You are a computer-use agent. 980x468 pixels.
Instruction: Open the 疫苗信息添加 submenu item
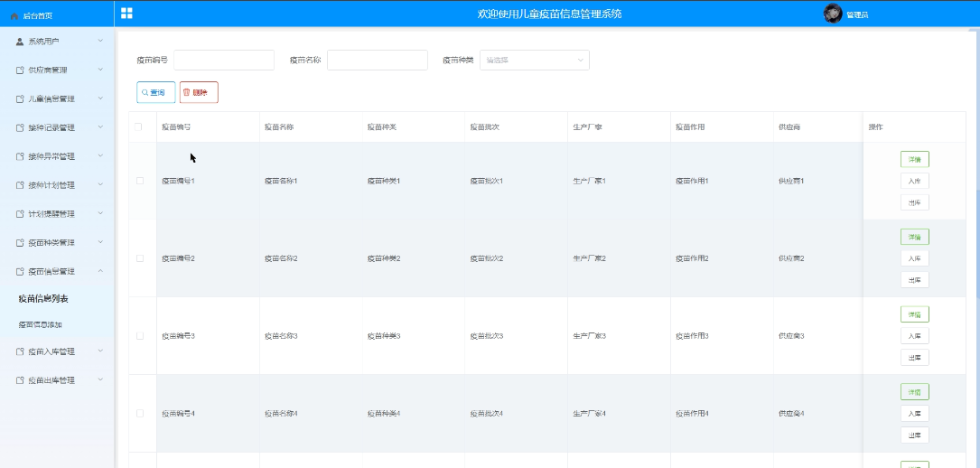(x=40, y=325)
